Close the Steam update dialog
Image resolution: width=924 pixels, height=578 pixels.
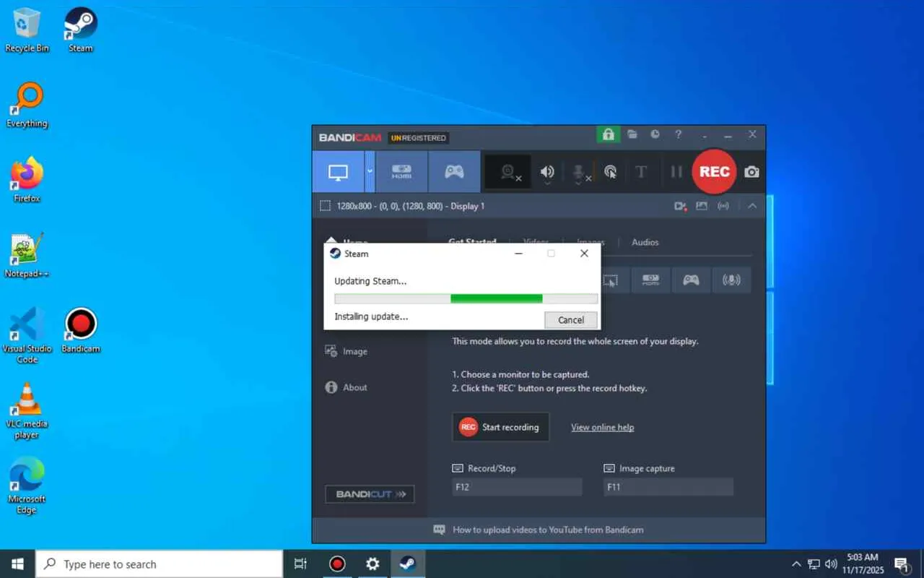tap(584, 254)
